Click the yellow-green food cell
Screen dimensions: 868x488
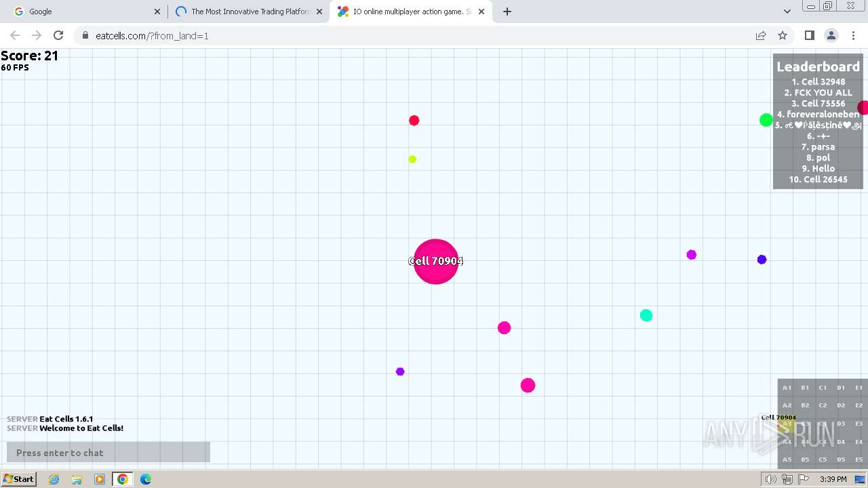[x=412, y=159]
